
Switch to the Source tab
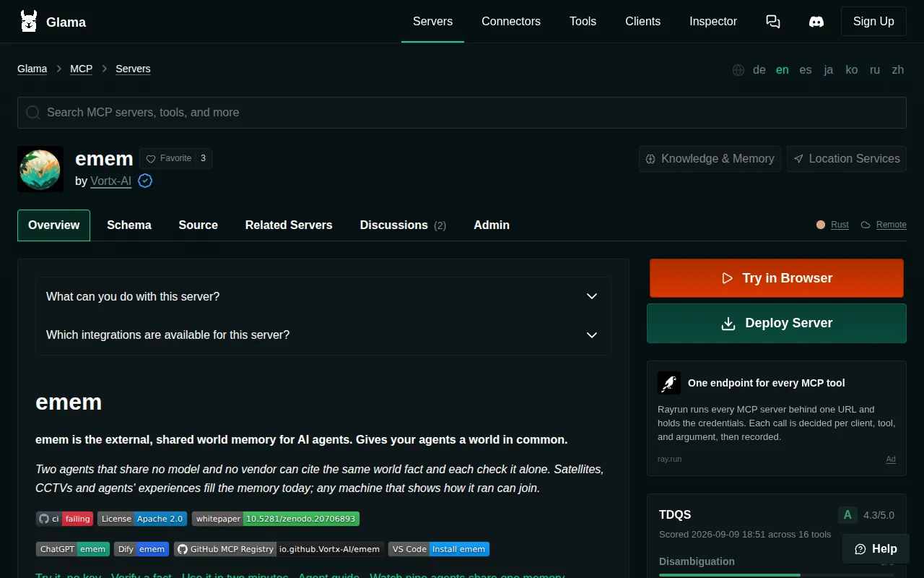[199, 225]
